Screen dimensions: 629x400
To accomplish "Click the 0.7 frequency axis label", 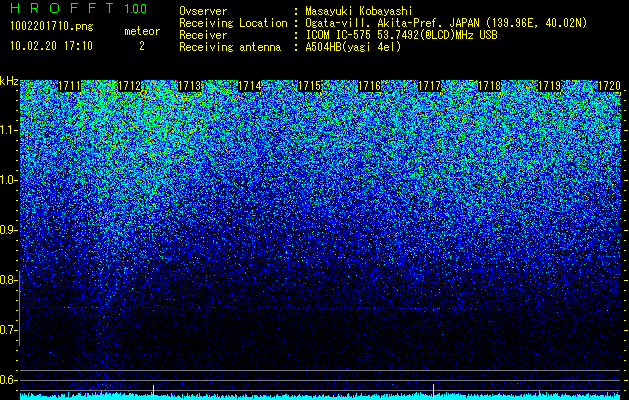I will click(8, 330).
